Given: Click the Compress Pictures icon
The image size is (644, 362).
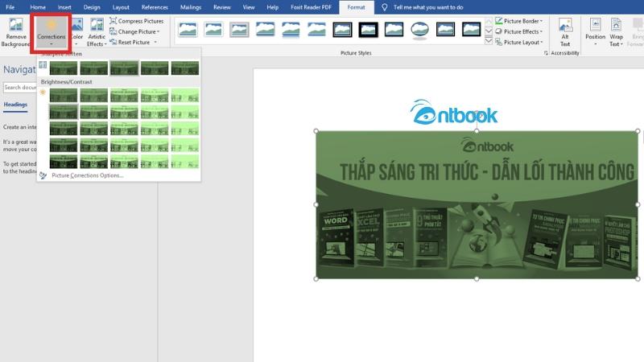Looking at the screenshot, I should 113,21.
